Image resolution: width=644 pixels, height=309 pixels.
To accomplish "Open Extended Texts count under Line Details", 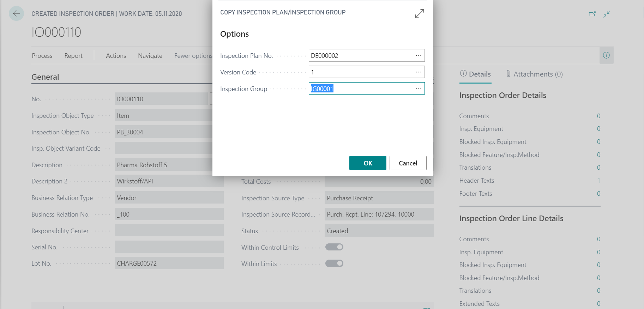I will (x=598, y=304).
